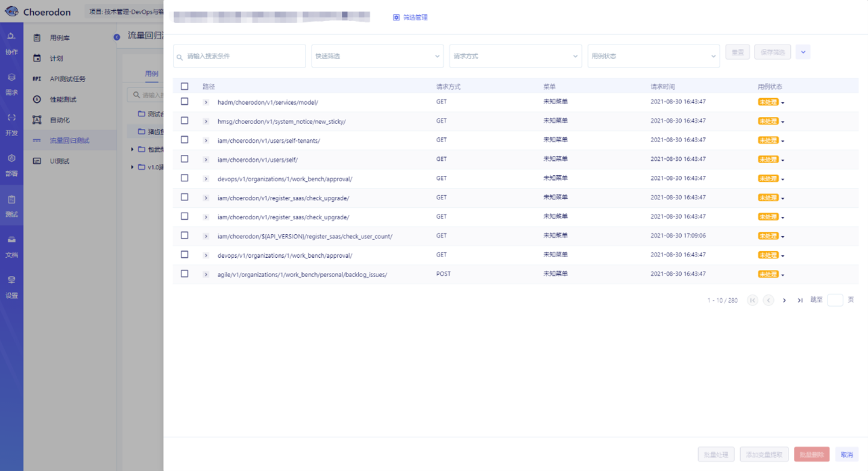Click the 取消 button
Screen dimensions: 868x471
847,455
